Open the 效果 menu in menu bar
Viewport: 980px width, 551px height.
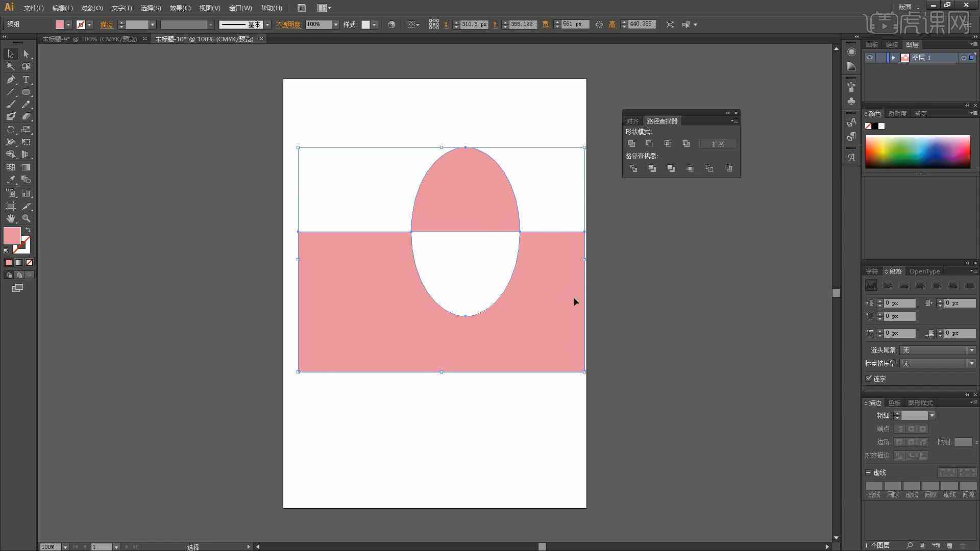click(179, 8)
